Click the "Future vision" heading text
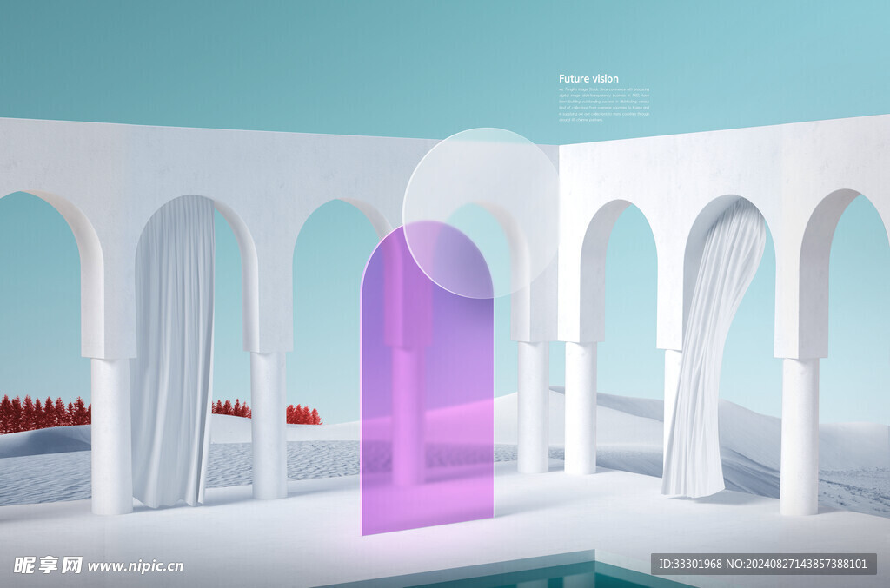This screenshot has height=588, width=890. (588, 79)
